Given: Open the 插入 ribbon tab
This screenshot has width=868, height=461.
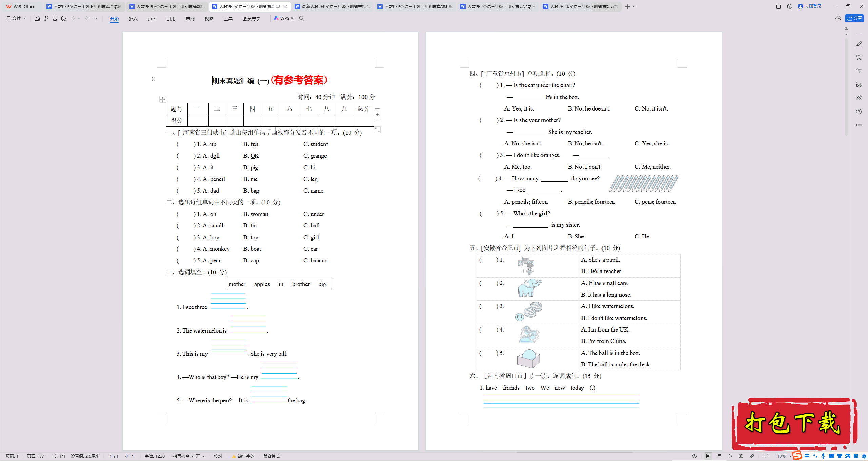Looking at the screenshot, I should pyautogui.click(x=133, y=19).
